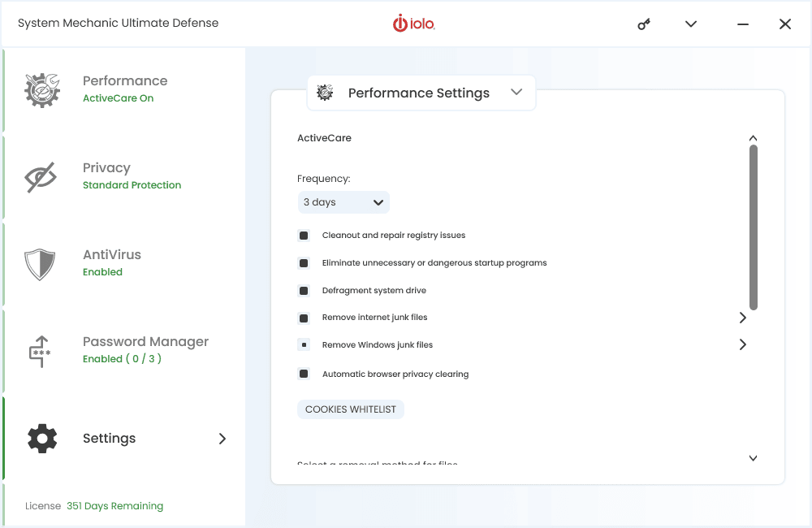Click the System Mechanic Ultimate Defense title
The image size is (812, 528).
pyautogui.click(x=118, y=23)
